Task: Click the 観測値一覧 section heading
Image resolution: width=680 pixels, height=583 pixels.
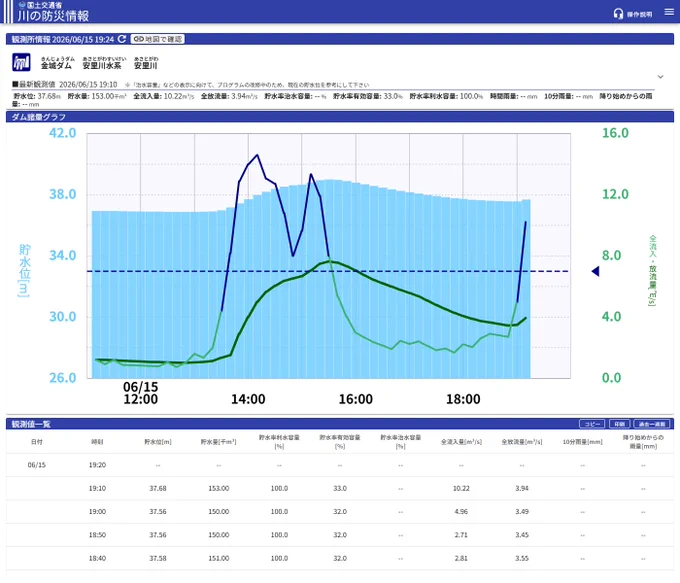Action: pyautogui.click(x=31, y=424)
